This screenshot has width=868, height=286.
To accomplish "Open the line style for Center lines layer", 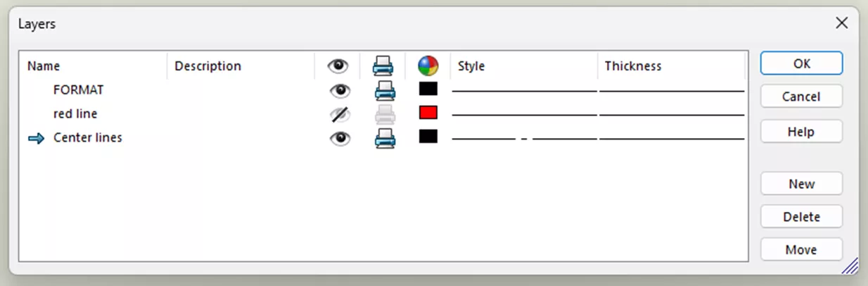I will (x=524, y=139).
